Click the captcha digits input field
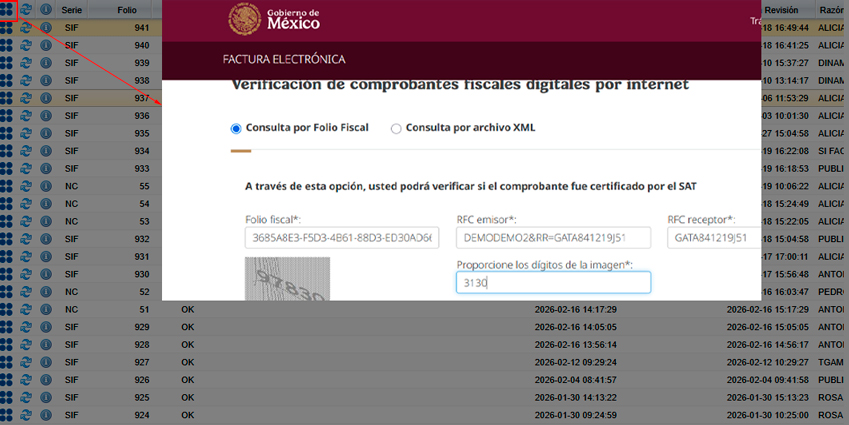849x425 pixels. click(x=552, y=283)
